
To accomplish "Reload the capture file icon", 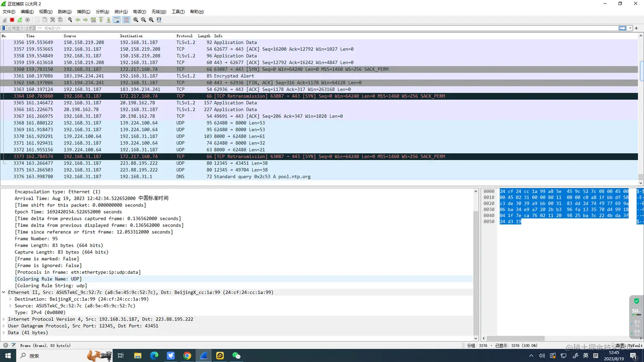I will tap(60, 20).
